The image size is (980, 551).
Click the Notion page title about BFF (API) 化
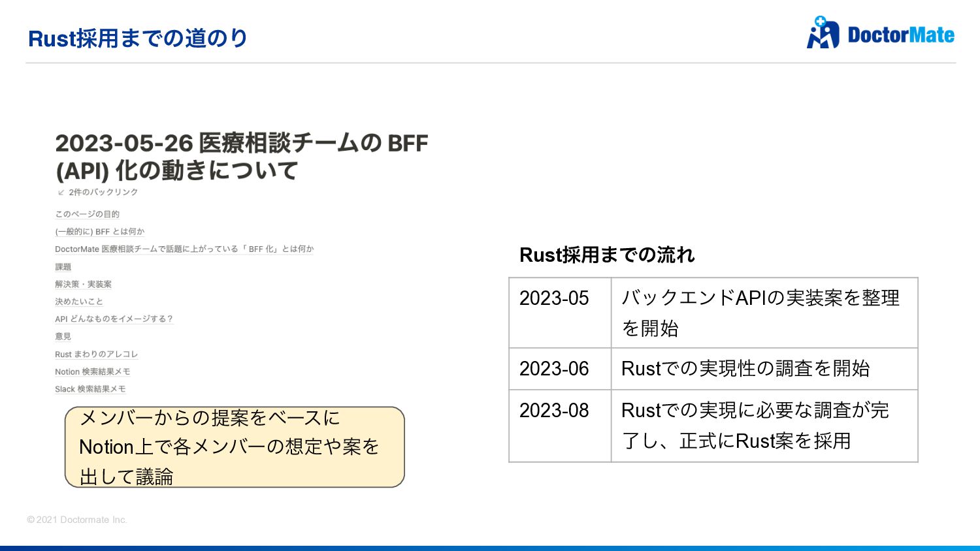click(x=241, y=157)
